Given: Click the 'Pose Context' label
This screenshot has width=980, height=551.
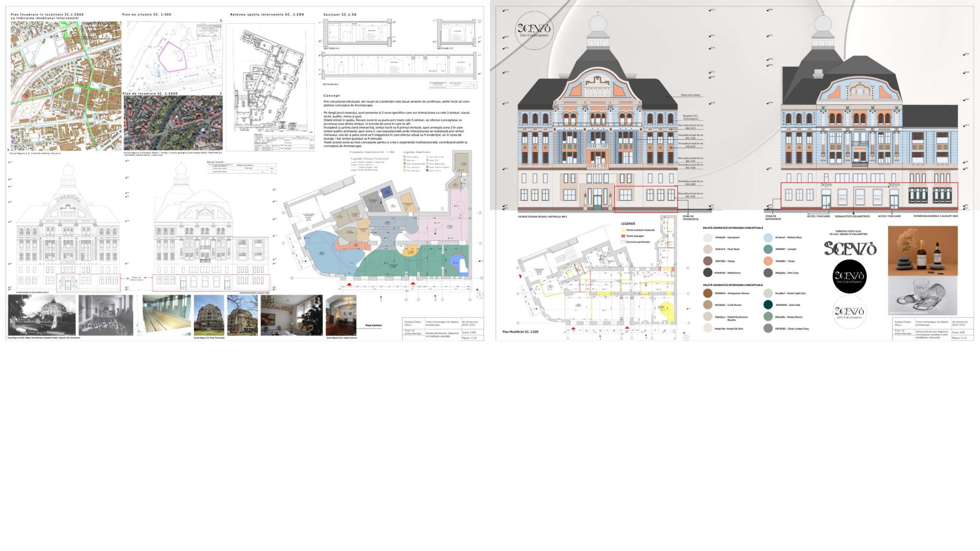Looking at the screenshot, I should pyautogui.click(x=373, y=326).
